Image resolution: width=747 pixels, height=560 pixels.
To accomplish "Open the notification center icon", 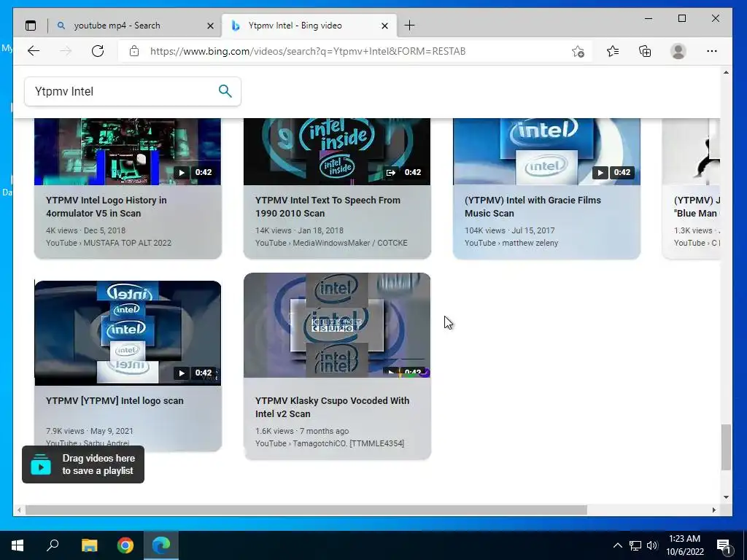I will (x=724, y=546).
